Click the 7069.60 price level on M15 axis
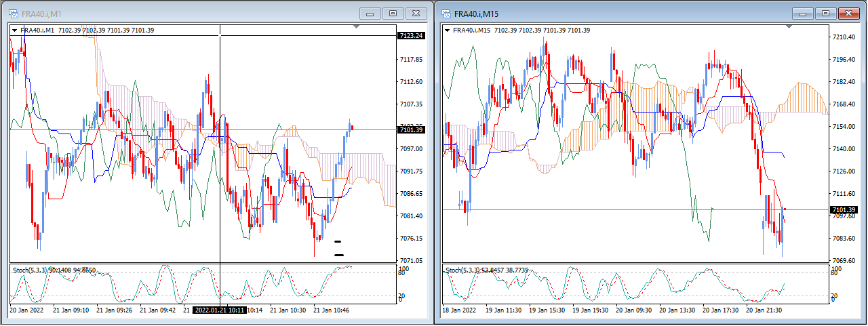 [x=845, y=261]
